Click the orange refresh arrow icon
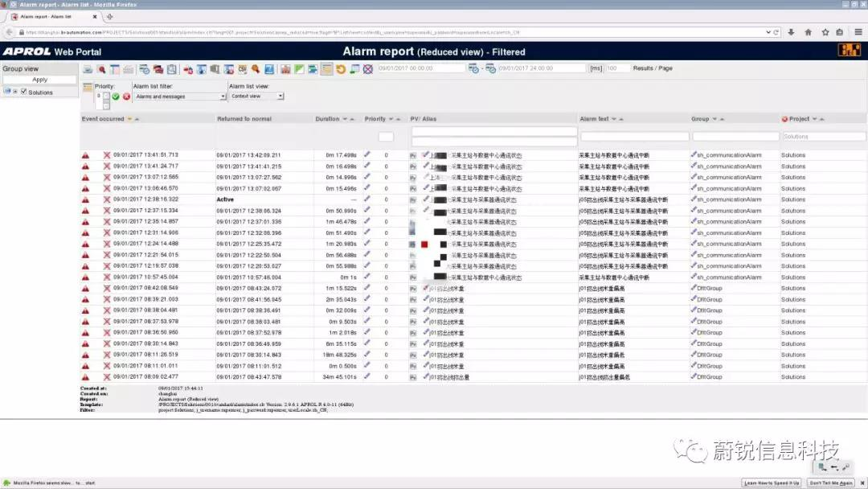Viewport: 868px width, 489px height. (x=341, y=69)
